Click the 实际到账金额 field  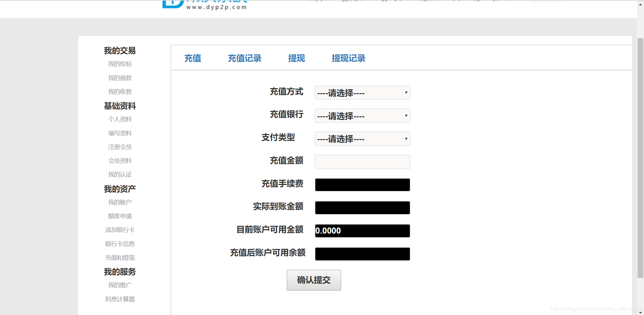pos(363,208)
